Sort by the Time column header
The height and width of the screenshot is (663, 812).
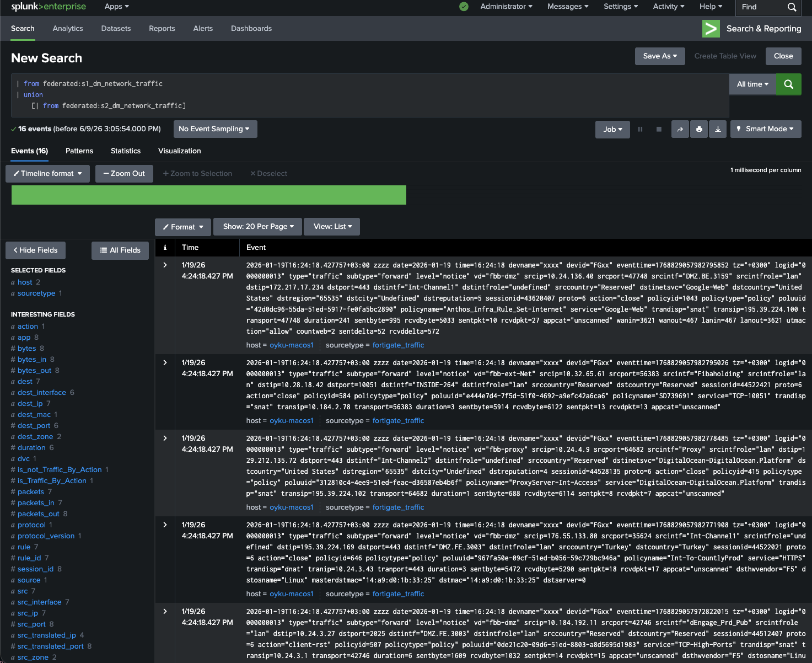coord(190,248)
